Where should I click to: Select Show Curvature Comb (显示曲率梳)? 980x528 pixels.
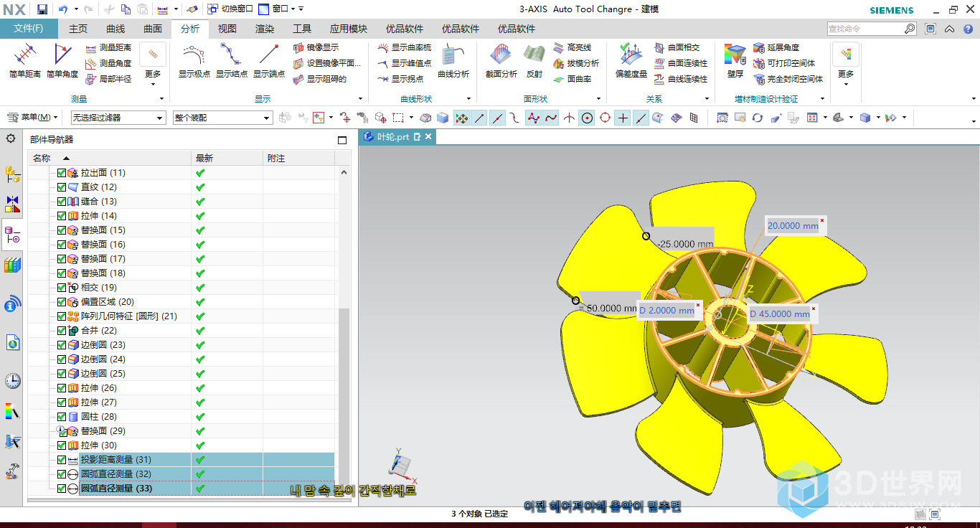(405, 47)
